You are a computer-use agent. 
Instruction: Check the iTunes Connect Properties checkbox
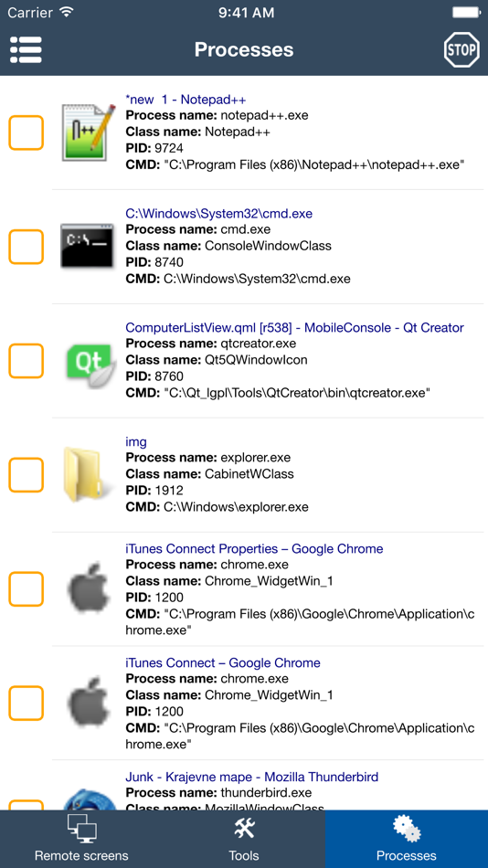pos(26,589)
